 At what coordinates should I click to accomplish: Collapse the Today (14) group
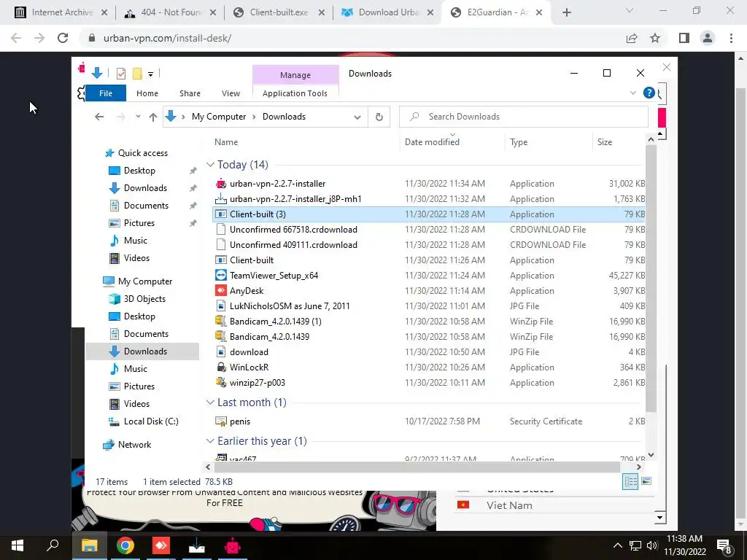pyautogui.click(x=210, y=164)
